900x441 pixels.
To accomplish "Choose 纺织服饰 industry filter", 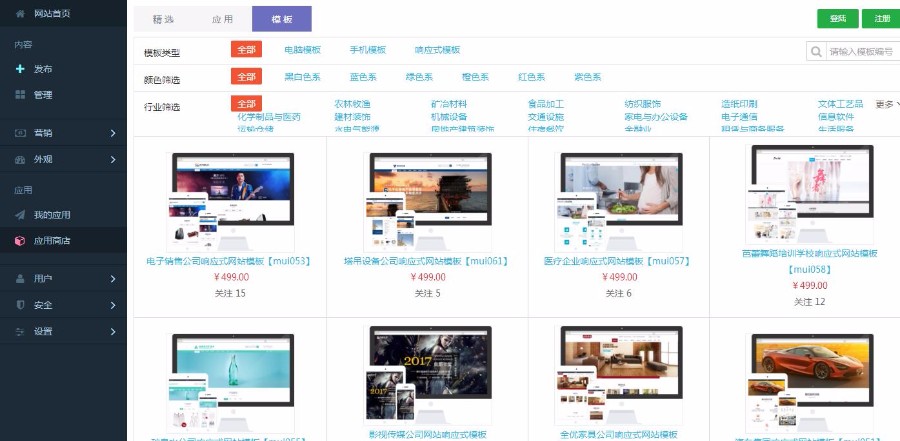I will [643, 104].
